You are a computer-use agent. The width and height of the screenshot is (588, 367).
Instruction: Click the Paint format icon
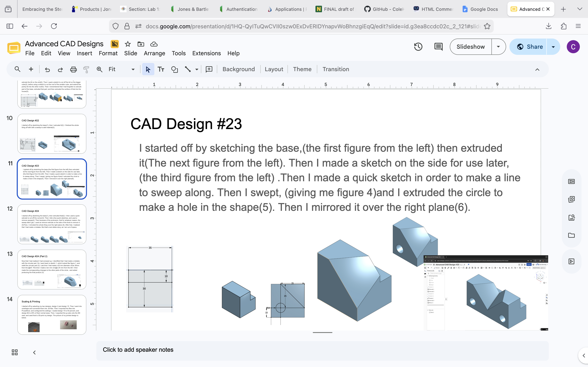click(x=86, y=69)
